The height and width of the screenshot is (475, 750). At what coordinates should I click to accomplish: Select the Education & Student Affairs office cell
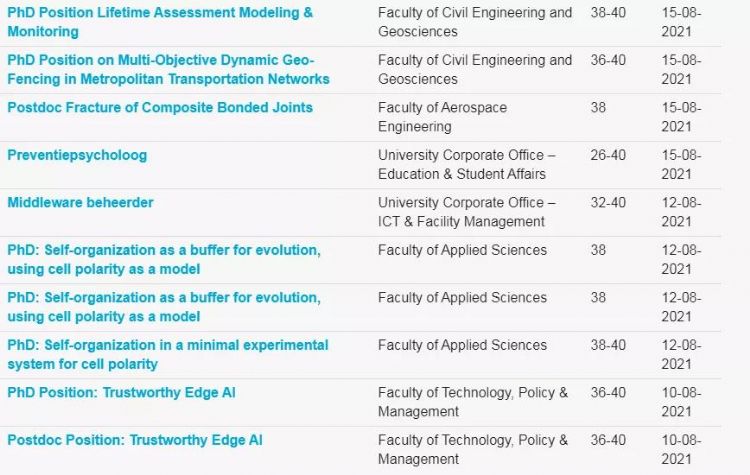coord(466,165)
